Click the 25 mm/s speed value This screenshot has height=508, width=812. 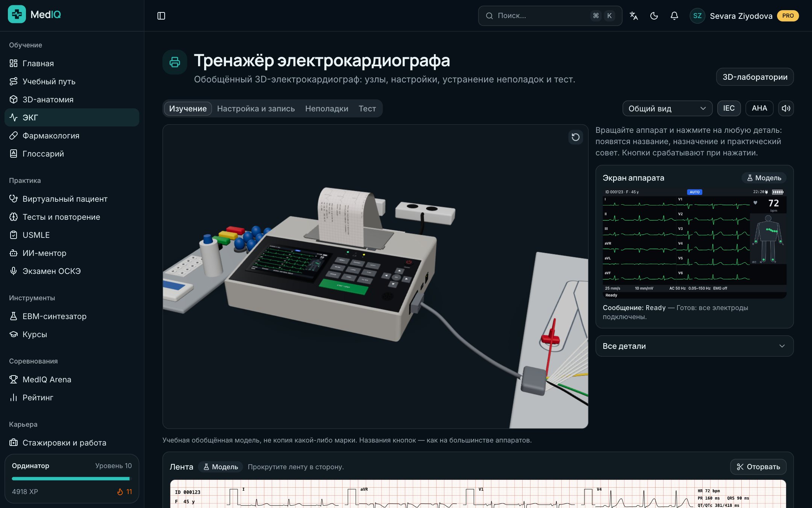click(x=613, y=288)
